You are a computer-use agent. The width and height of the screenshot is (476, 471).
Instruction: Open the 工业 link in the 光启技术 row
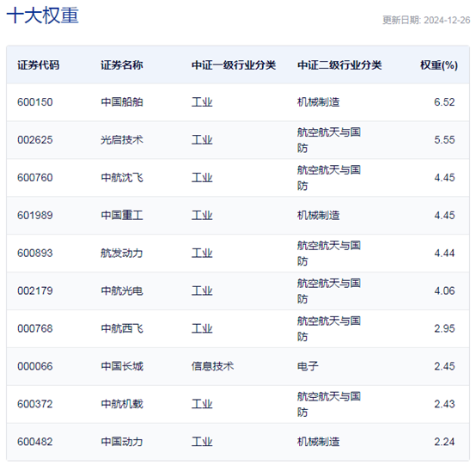[x=202, y=140]
